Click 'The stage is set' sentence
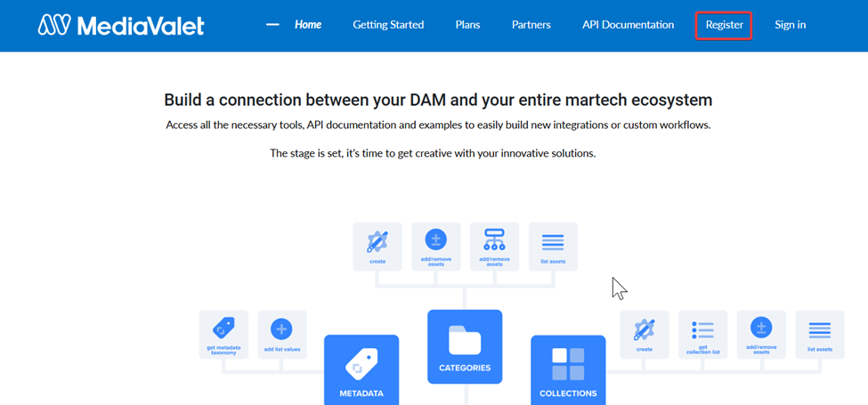 tap(433, 153)
